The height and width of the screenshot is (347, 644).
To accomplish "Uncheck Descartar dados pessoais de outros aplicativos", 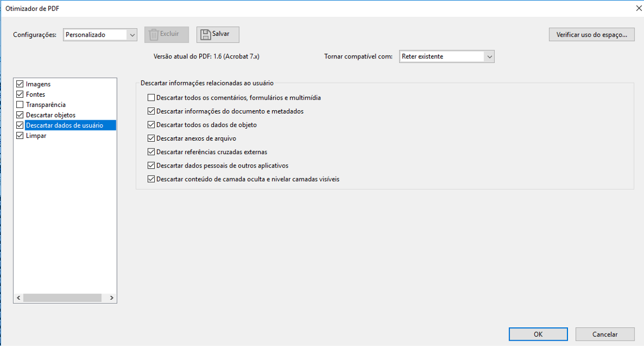I will [151, 166].
